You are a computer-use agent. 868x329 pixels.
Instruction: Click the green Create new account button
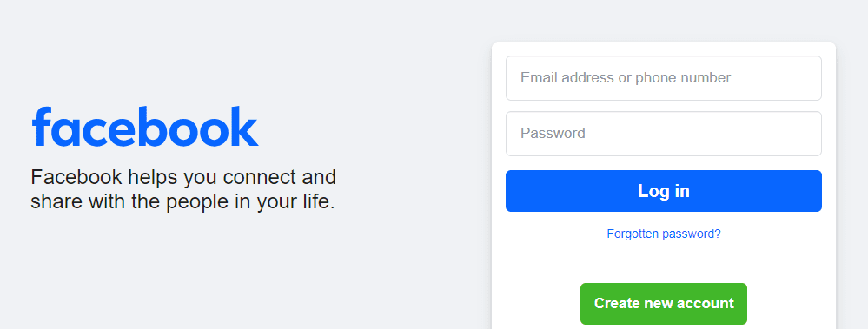point(663,304)
